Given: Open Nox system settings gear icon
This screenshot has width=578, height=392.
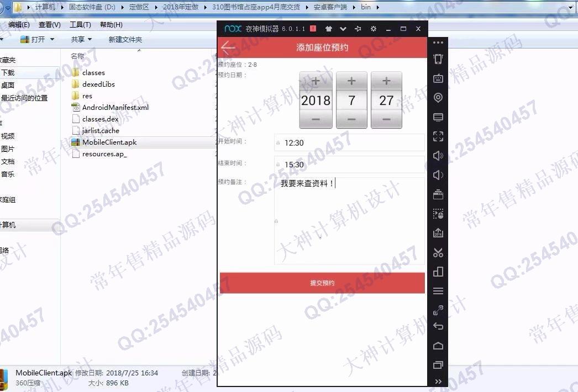Looking at the screenshot, I should [x=374, y=29].
